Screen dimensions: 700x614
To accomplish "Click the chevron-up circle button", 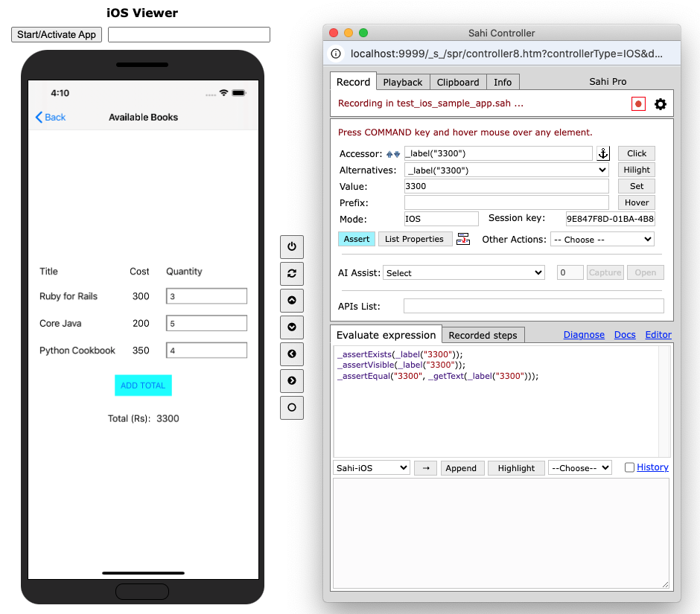I will 291,300.
